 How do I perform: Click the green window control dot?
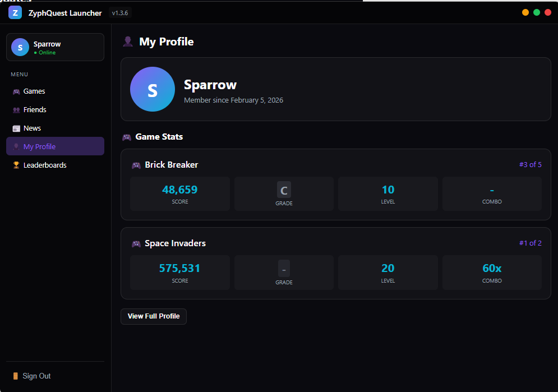[537, 12]
